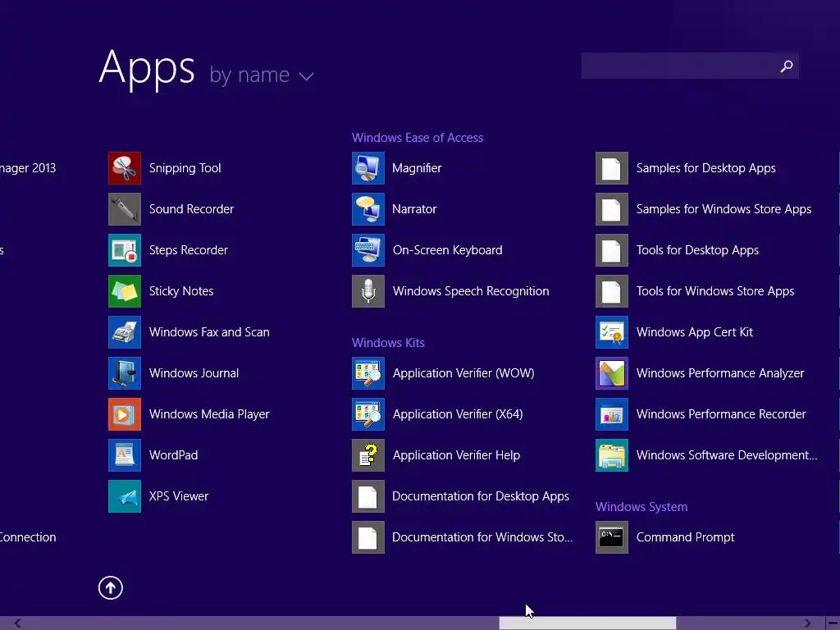Open Application Verifier (WOW) icon
Image resolution: width=840 pixels, height=630 pixels.
point(368,373)
